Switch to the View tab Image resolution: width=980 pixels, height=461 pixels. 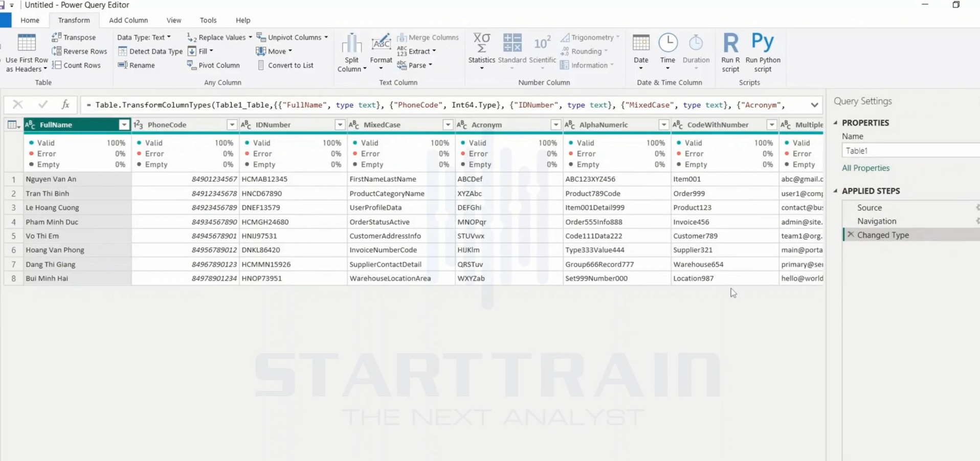(174, 20)
